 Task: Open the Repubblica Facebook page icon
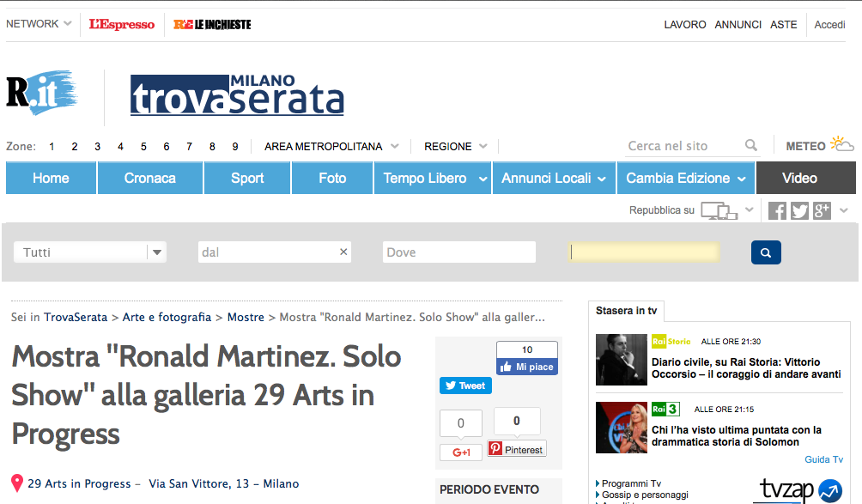coord(777,210)
